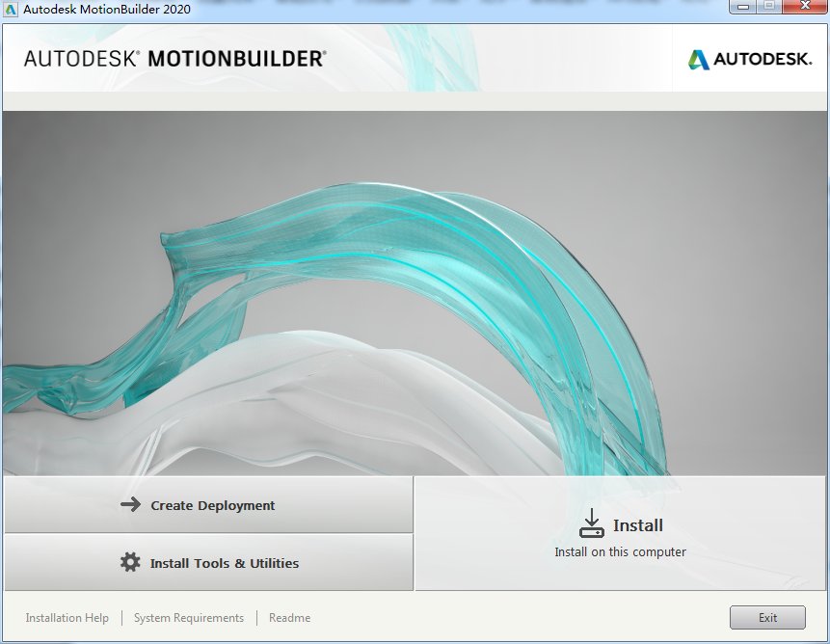This screenshot has width=830, height=644.
Task: Click the Autodesk MotionBuilder 2020 window title
Action: pos(106,8)
